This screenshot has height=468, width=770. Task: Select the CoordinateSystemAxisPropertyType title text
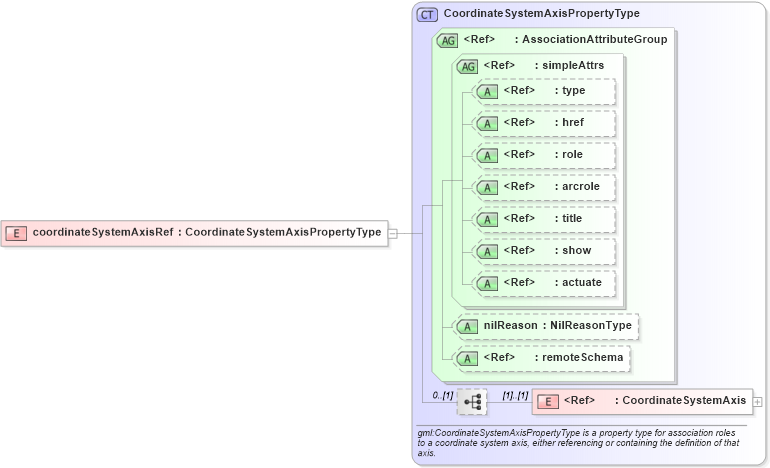(541, 13)
